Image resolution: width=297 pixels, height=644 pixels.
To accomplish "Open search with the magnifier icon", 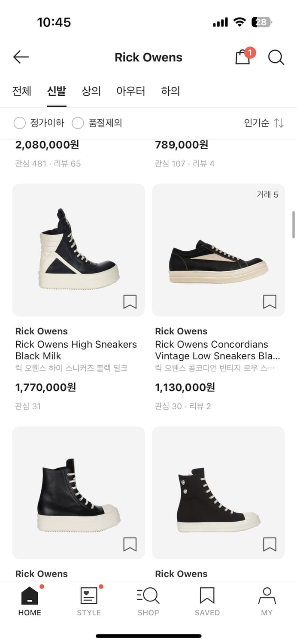I will pos(276,57).
